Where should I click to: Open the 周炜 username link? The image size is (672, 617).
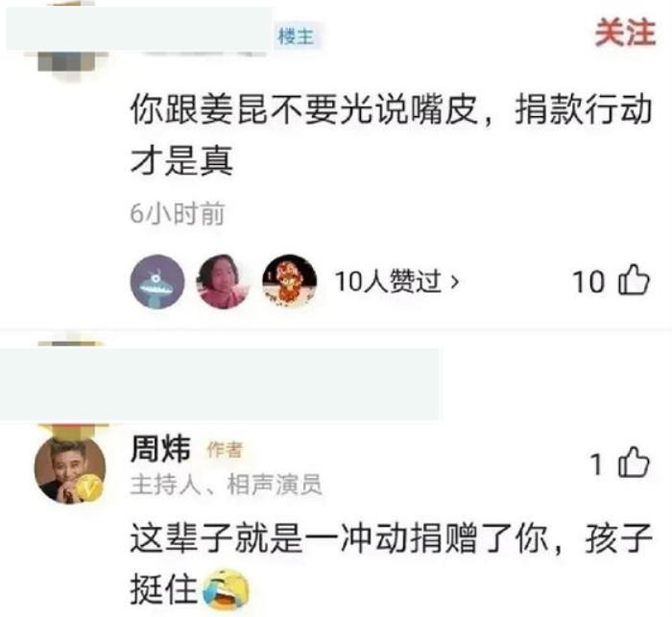[160, 449]
